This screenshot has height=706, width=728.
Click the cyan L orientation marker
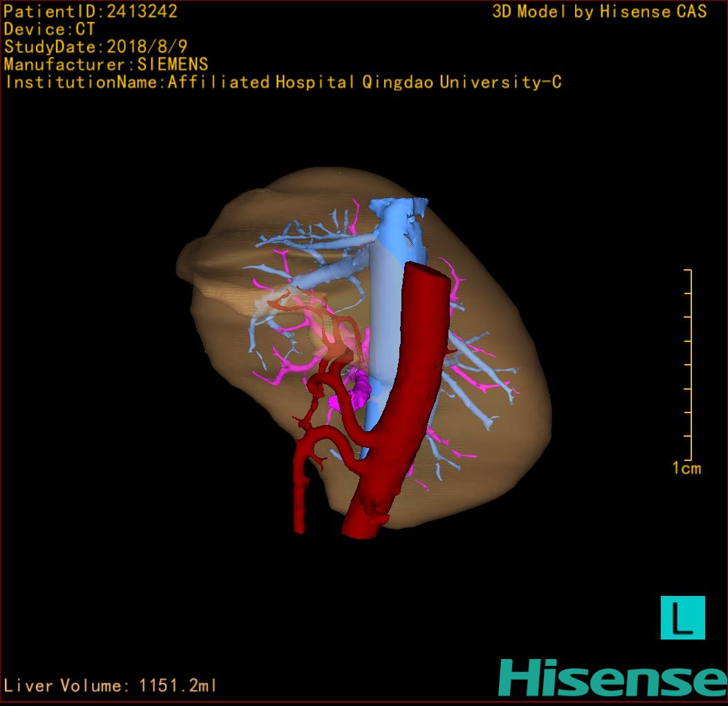click(682, 617)
